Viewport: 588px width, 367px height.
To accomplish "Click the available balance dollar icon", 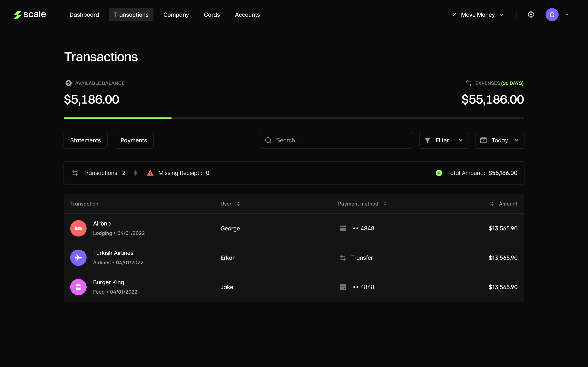I will pyautogui.click(x=69, y=83).
